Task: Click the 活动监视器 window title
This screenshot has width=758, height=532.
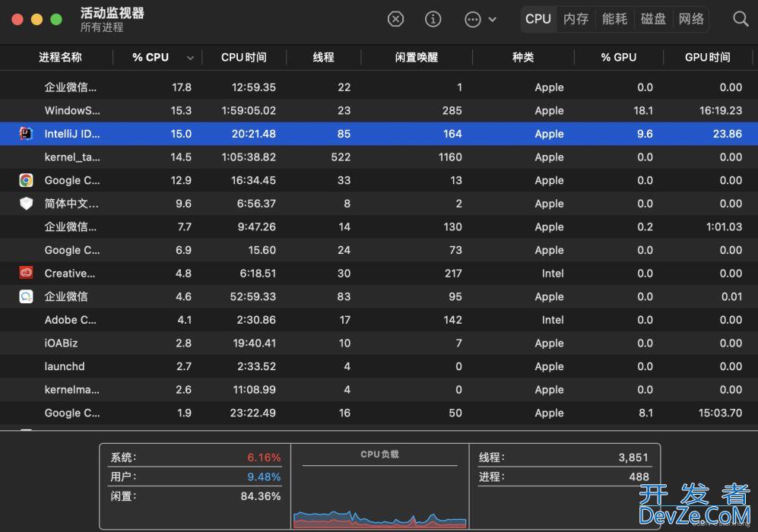Action: click(113, 13)
